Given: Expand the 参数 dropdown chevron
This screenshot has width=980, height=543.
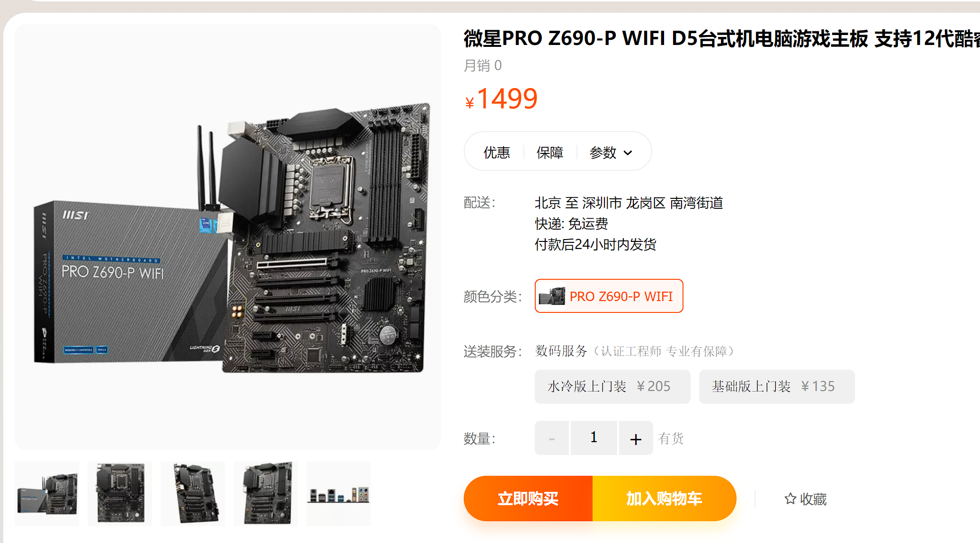Looking at the screenshot, I should click(x=628, y=153).
